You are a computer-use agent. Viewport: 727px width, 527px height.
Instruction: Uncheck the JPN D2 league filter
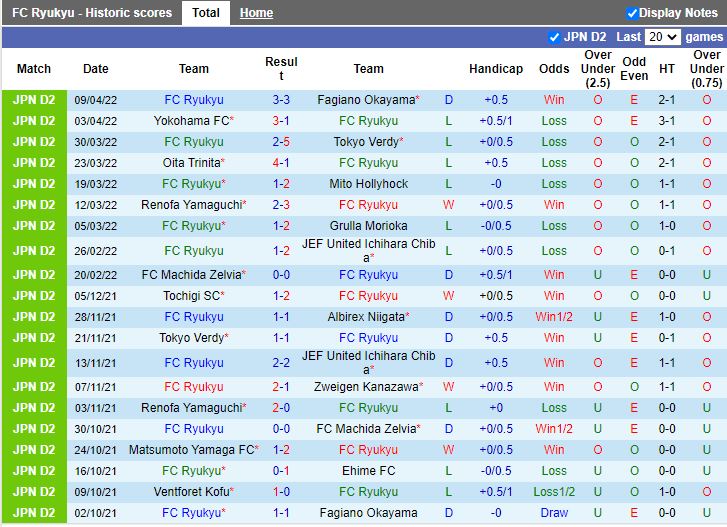554,37
